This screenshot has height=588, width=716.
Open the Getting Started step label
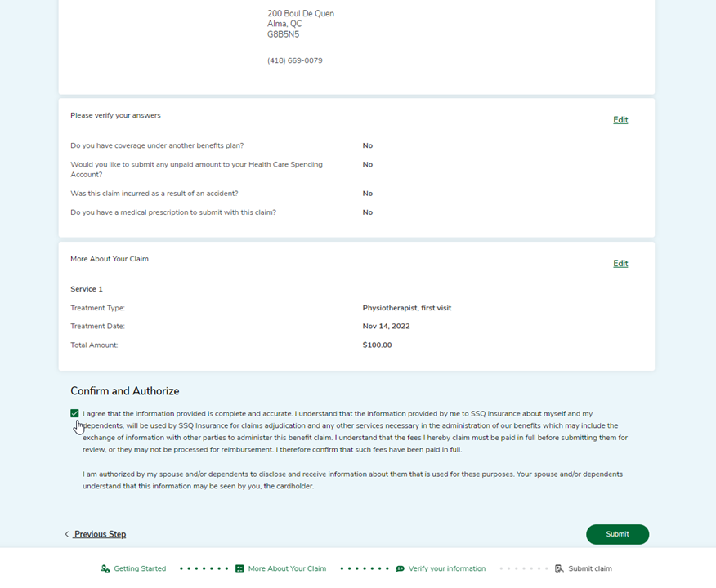click(140, 569)
